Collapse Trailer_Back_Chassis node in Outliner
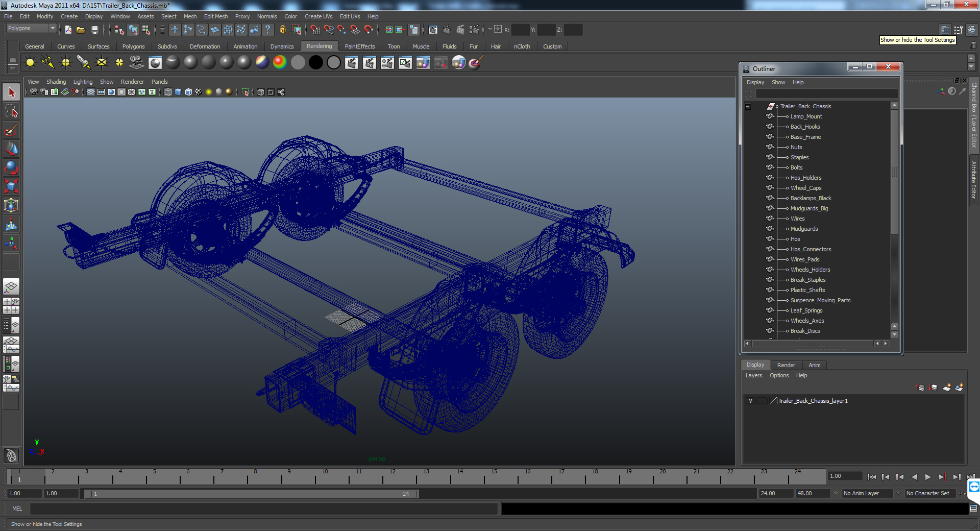980x531 pixels. point(748,106)
